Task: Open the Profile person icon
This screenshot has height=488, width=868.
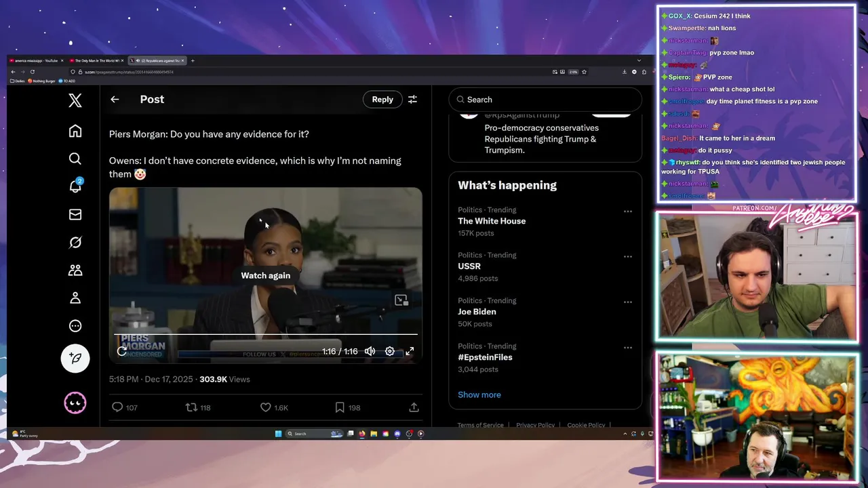Action: (x=75, y=298)
